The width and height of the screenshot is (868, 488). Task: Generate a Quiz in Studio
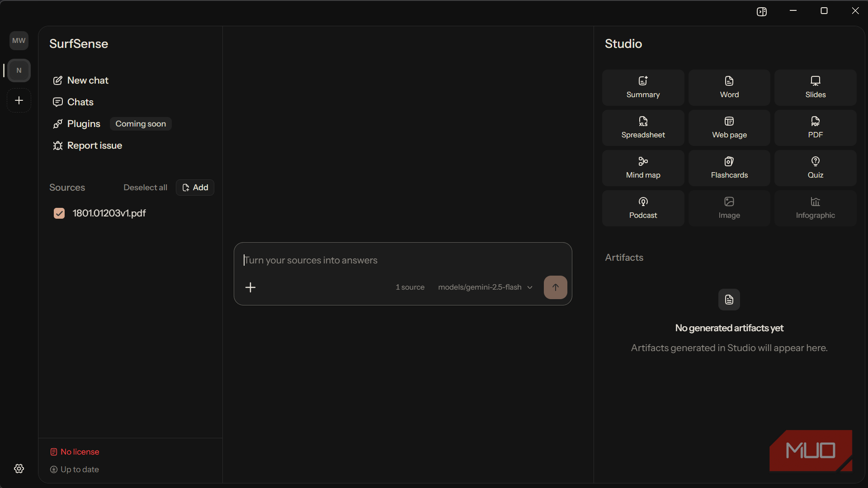point(816,168)
